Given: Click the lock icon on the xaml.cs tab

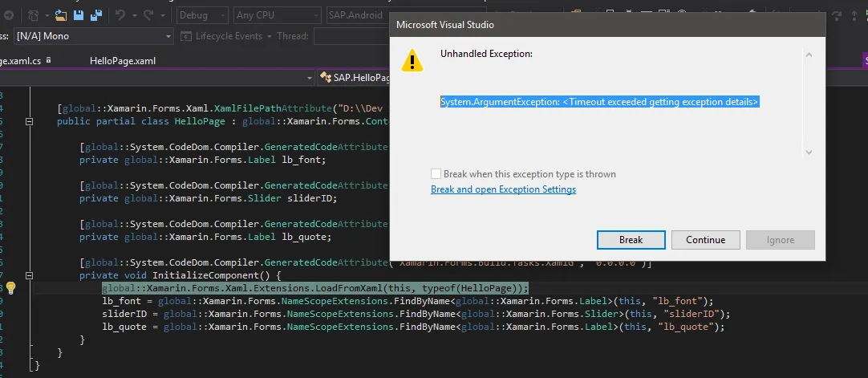Looking at the screenshot, I should point(49,59).
